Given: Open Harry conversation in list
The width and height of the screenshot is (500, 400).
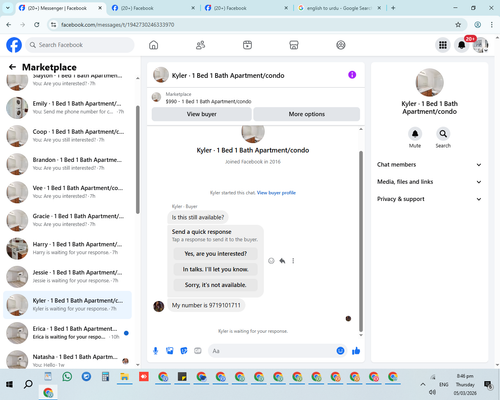Looking at the screenshot, I should tap(68, 248).
